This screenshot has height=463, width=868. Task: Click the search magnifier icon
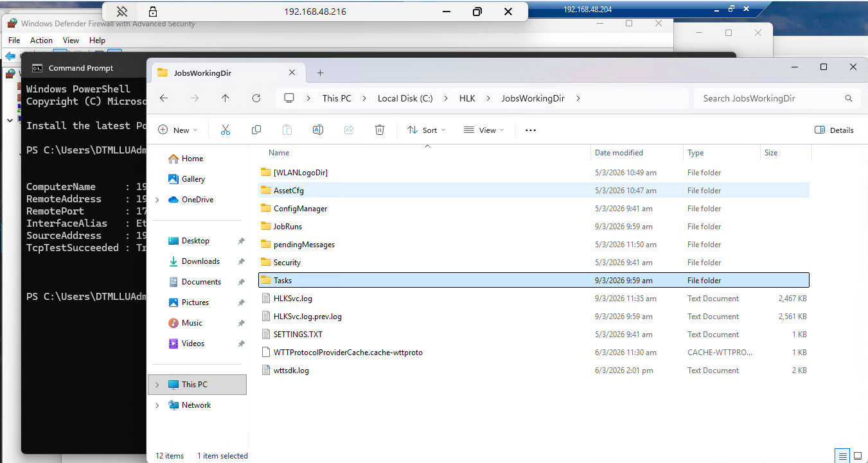(849, 98)
